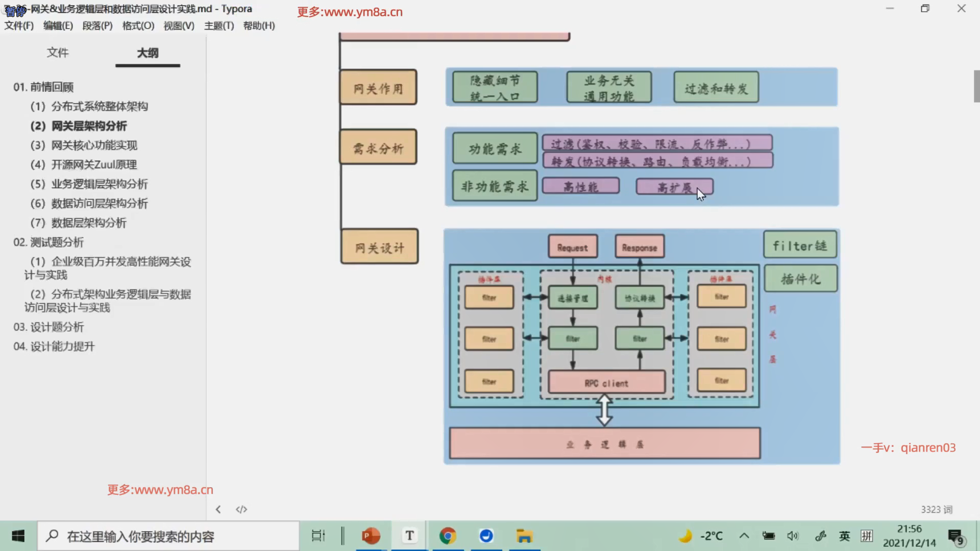
Task: Open the 主题(T) menu
Action: tap(219, 26)
